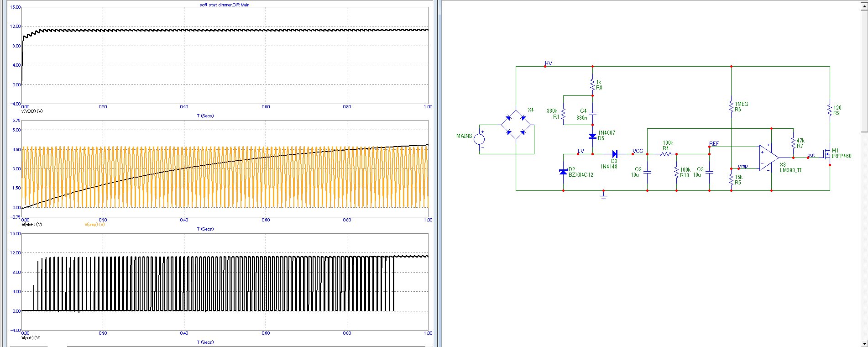
Task: Click the LM393_TI part name text
Action: (791, 170)
